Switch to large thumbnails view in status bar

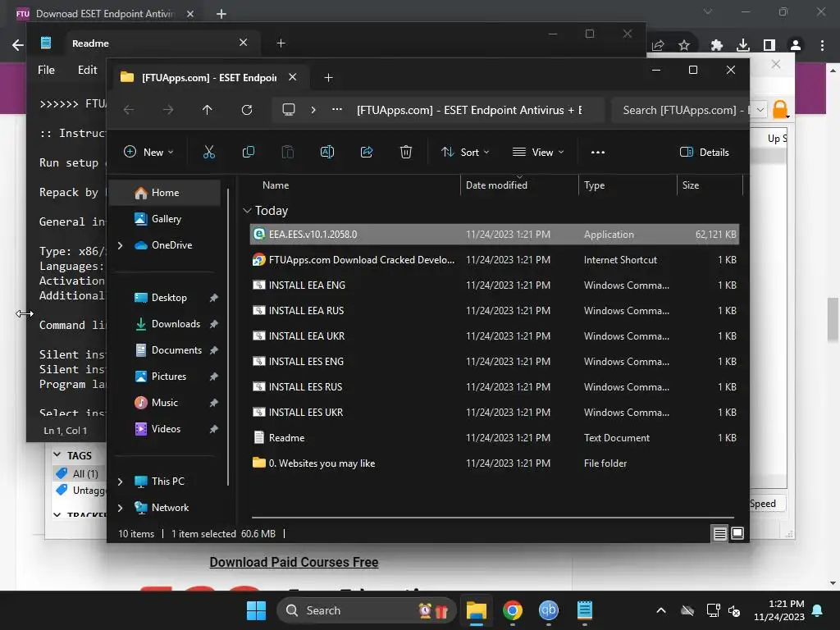737,533
